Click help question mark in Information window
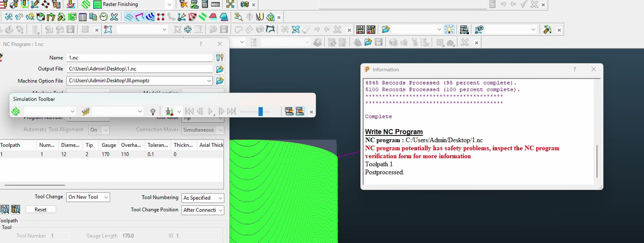The image size is (644, 243). tap(574, 69)
